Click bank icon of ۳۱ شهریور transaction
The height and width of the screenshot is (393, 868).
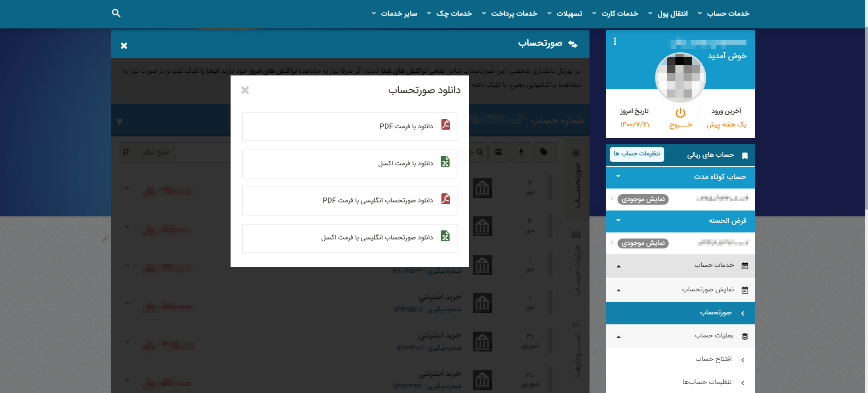(482, 342)
